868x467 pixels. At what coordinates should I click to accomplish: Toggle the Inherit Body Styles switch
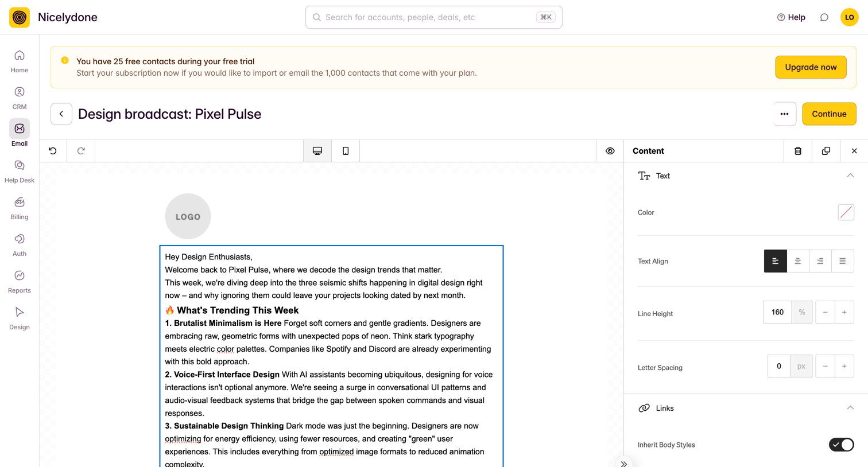tap(841, 445)
